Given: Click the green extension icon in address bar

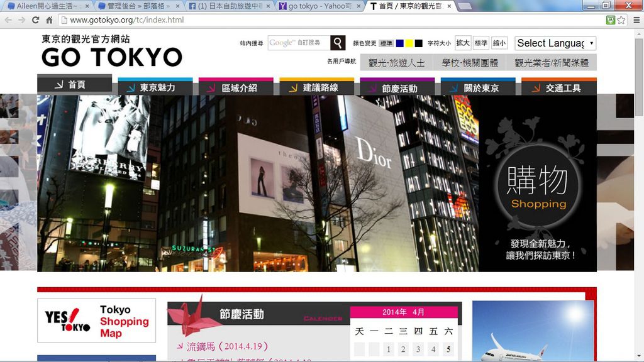Looking at the screenshot, I should 610,19.
